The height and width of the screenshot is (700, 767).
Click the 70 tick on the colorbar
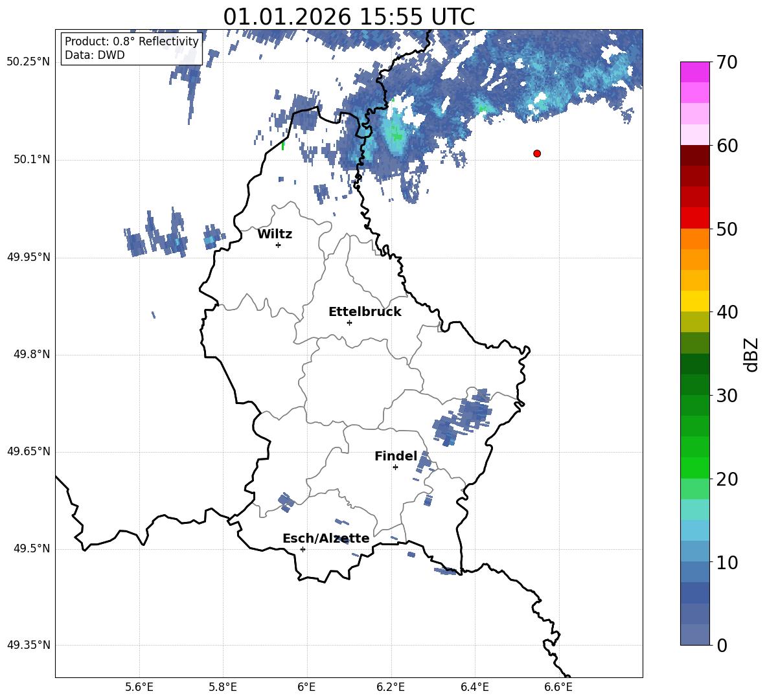[727, 62]
